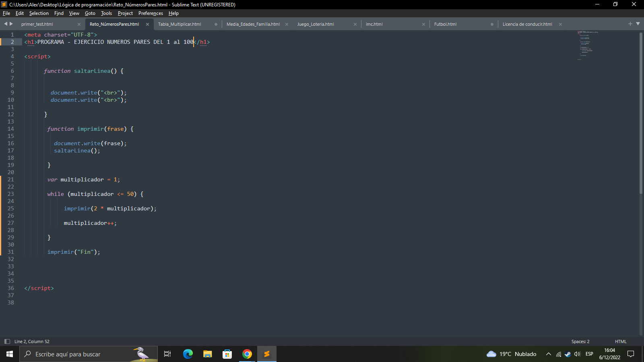Switch to primer_test.html tab
The width and height of the screenshot is (644, 362).
[37, 24]
